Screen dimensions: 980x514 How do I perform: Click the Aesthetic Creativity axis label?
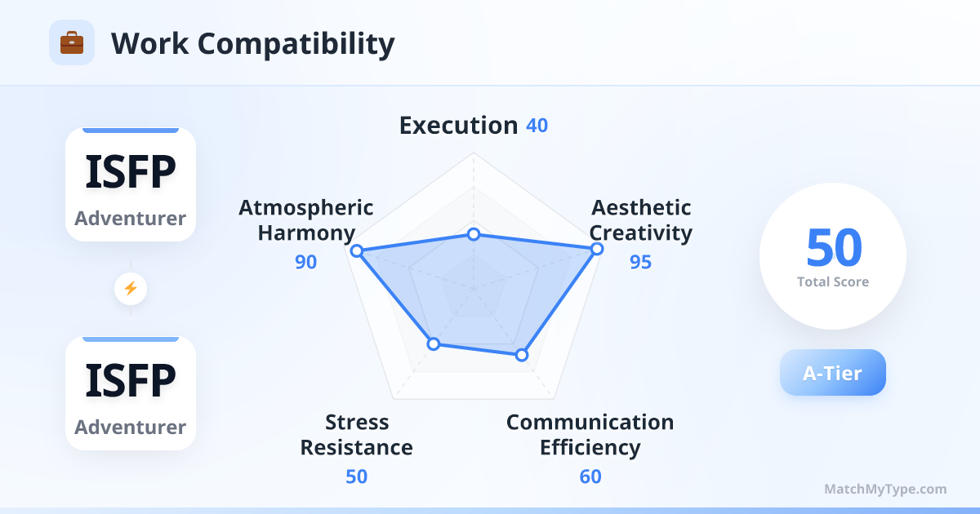click(x=641, y=220)
